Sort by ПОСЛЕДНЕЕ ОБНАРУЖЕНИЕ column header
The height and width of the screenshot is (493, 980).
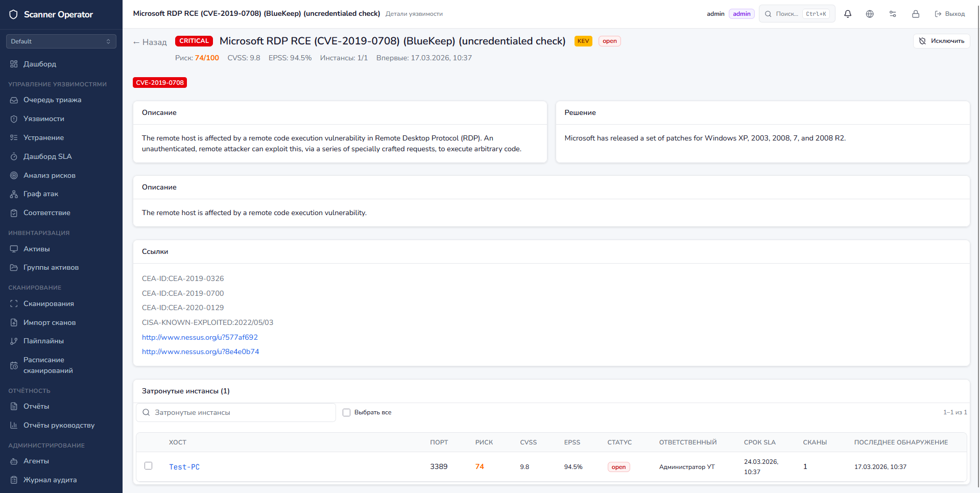[x=901, y=442]
